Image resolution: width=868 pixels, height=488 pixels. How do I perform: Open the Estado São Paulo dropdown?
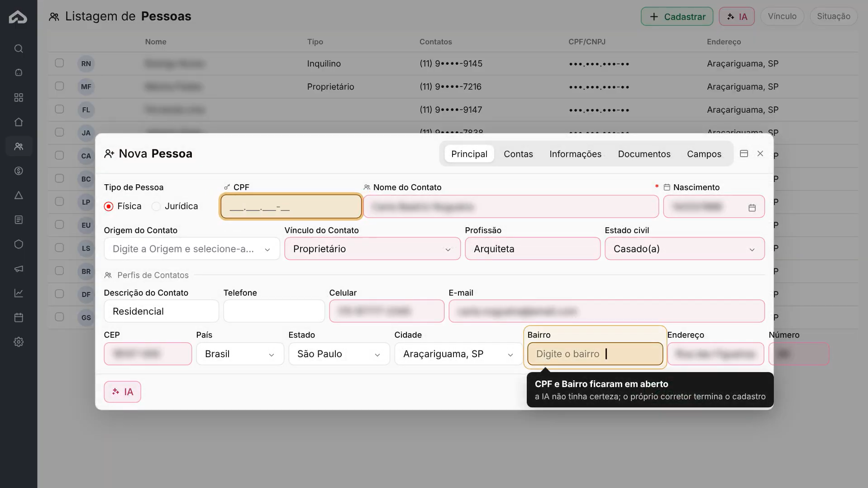[339, 354]
